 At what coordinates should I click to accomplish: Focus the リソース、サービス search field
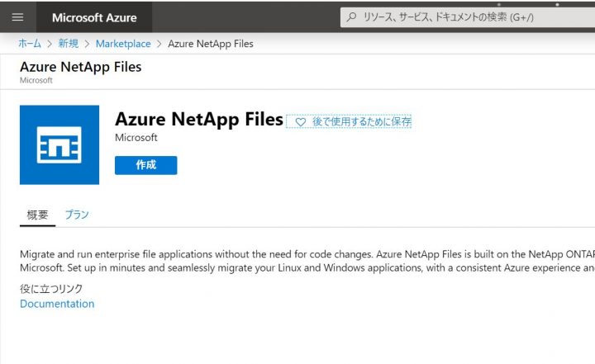pyautogui.click(x=463, y=17)
